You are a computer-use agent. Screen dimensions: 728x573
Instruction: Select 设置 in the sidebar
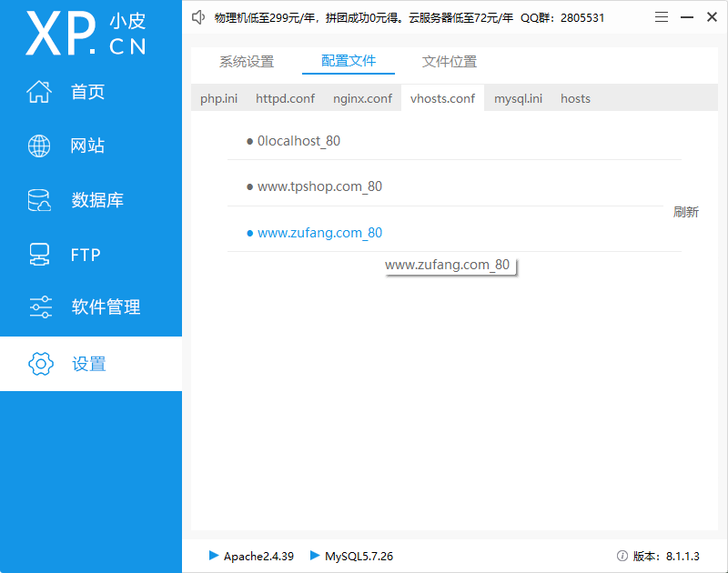[x=89, y=364]
